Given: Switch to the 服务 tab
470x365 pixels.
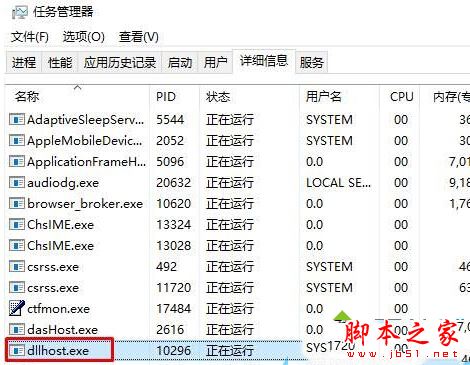Looking at the screenshot, I should (x=311, y=62).
